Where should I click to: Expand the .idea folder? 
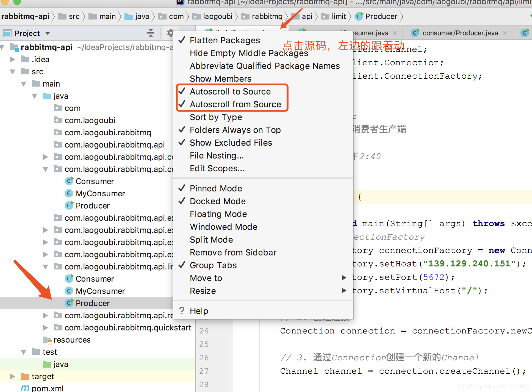tap(13, 59)
